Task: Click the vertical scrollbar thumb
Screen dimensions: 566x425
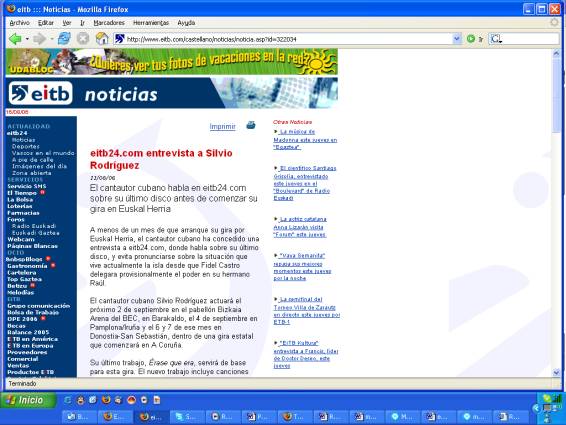Action: [556, 95]
